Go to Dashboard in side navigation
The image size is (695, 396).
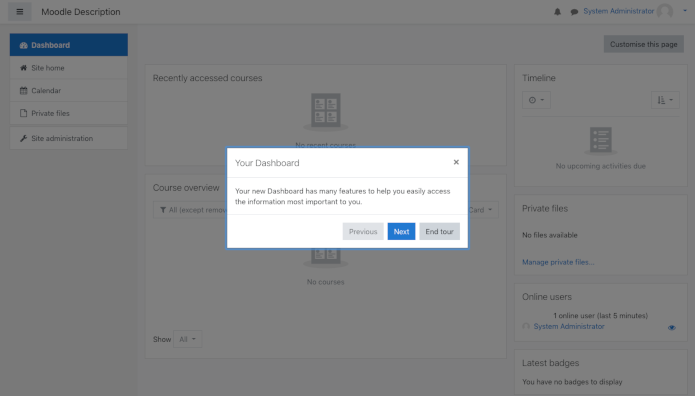tap(69, 45)
